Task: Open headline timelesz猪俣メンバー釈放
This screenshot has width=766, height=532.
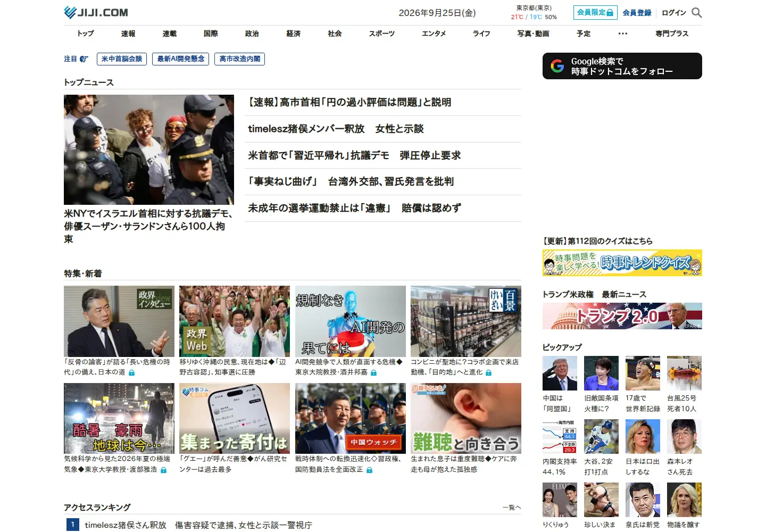Action: pos(336,129)
